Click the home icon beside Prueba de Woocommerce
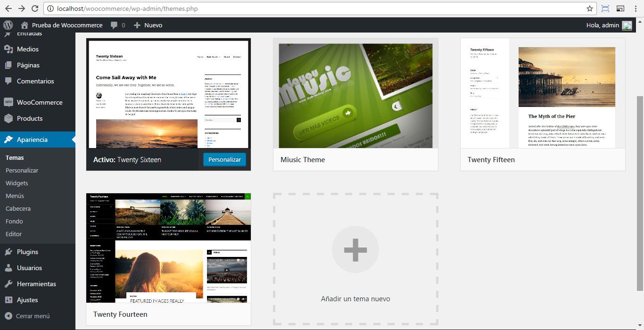The image size is (644, 330). tap(25, 25)
